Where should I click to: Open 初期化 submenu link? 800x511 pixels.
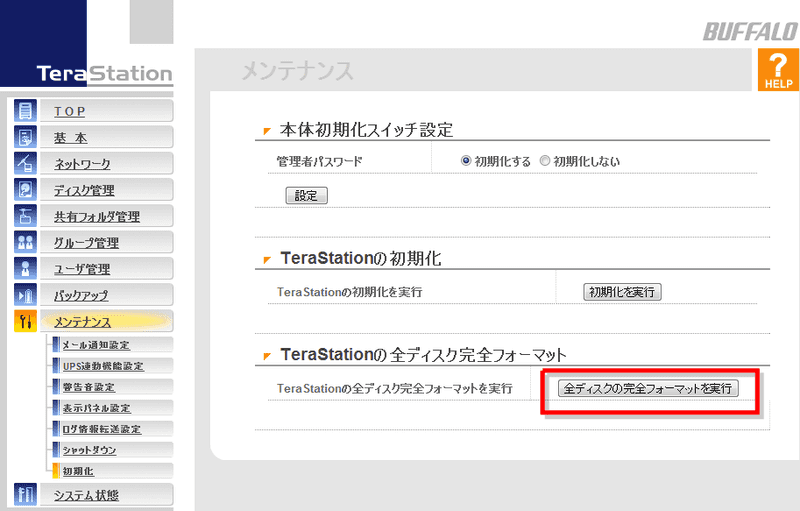(x=78, y=471)
